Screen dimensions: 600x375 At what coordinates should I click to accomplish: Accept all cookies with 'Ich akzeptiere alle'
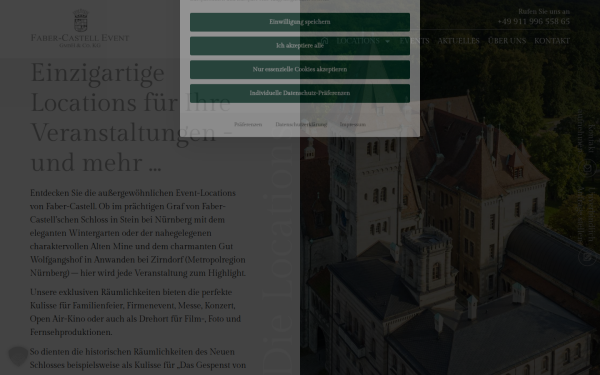tap(300, 46)
